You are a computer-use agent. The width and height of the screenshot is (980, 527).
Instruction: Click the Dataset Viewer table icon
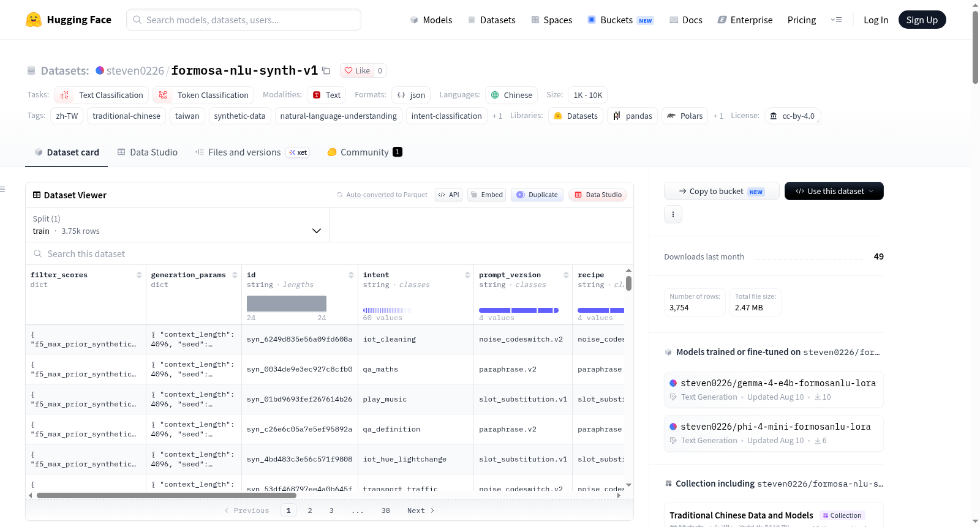[37, 195]
